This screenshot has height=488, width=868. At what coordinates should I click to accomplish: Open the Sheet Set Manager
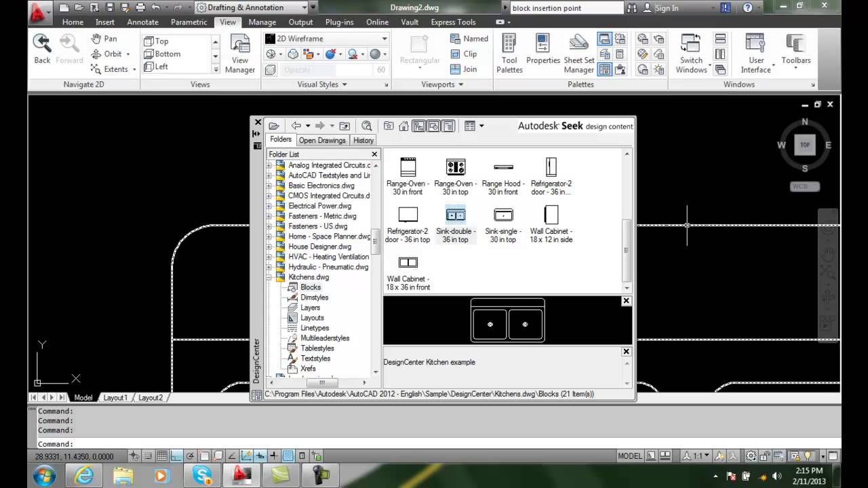(579, 54)
